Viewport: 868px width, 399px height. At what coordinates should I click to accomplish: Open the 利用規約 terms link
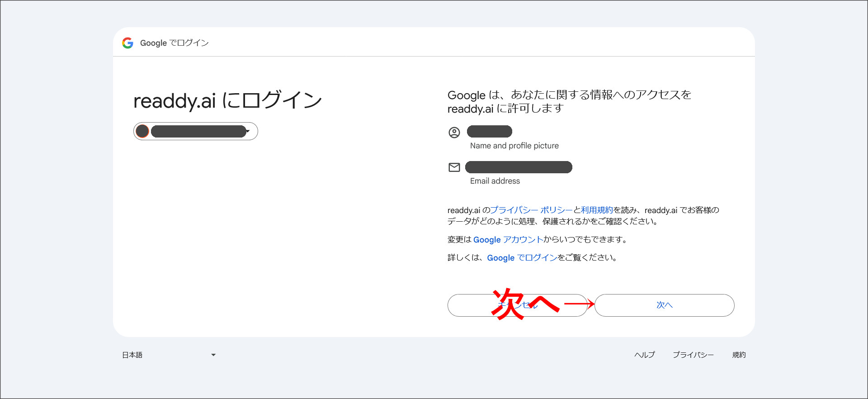[597, 210]
